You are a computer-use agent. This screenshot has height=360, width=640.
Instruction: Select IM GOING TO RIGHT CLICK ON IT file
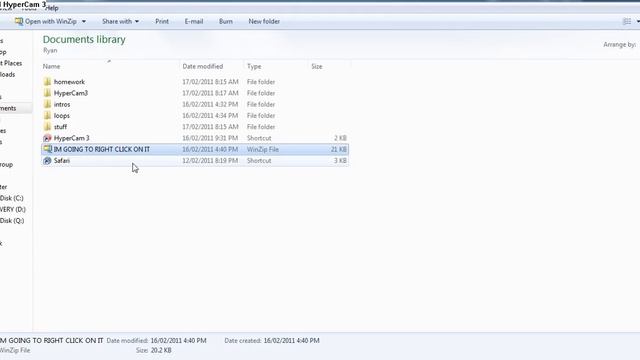click(x=102, y=149)
